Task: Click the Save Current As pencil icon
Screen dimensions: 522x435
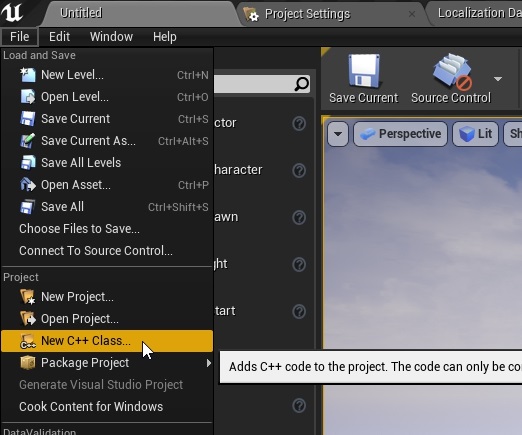Action: [28, 141]
